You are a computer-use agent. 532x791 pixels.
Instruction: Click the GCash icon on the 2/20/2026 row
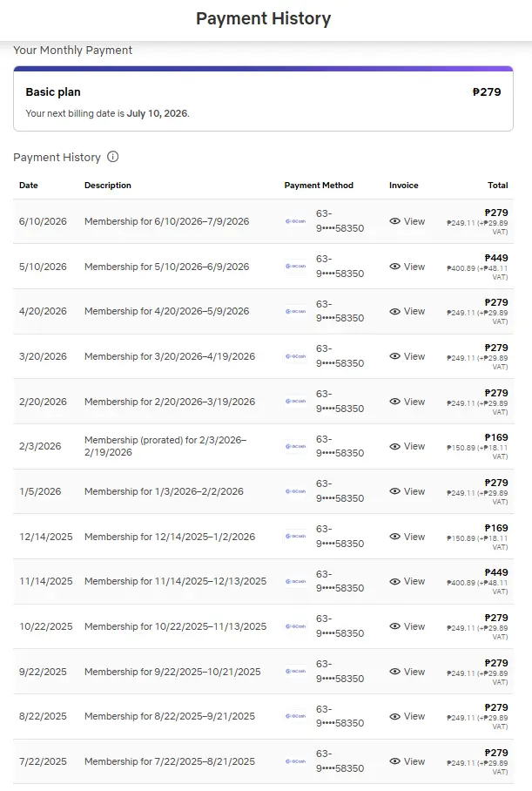[x=295, y=402]
